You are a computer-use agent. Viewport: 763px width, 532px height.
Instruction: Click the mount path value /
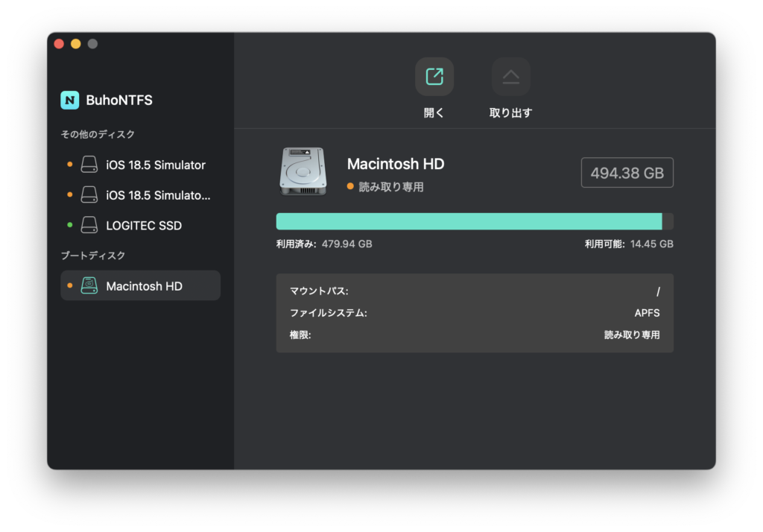pos(658,291)
